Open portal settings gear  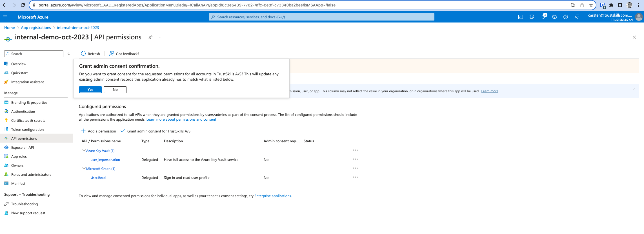pos(554,17)
